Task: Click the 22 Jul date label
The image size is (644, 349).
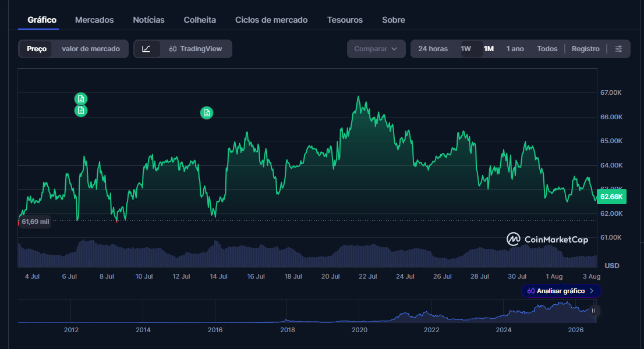Action: [x=367, y=276]
